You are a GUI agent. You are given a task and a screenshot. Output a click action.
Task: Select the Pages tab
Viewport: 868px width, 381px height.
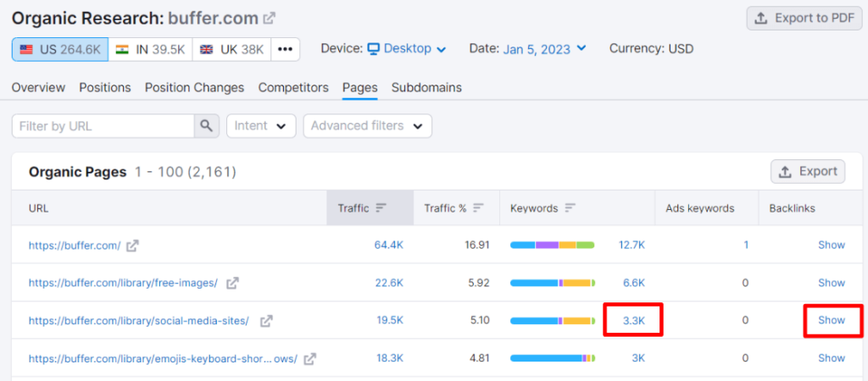click(x=359, y=87)
